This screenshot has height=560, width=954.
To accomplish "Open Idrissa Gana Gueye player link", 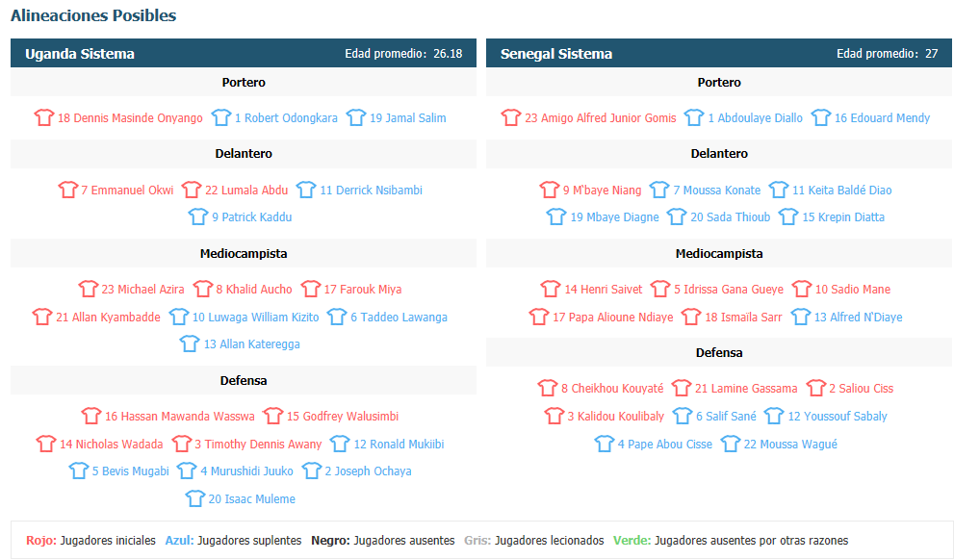I will pos(729,290).
